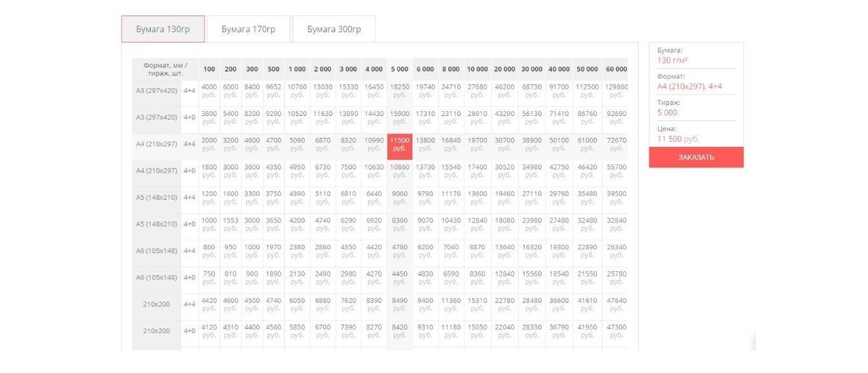The height and width of the screenshot is (373, 868).
Task: Click the 60 000 column header
Action: [x=616, y=69]
